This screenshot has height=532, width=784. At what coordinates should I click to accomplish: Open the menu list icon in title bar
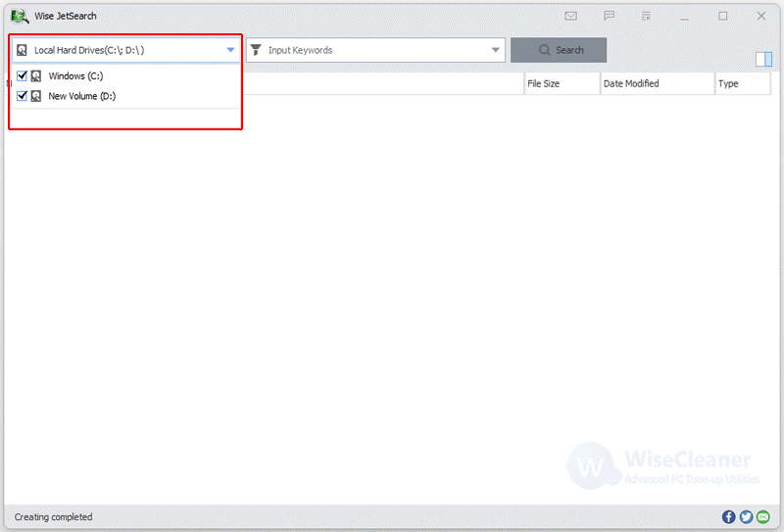[x=646, y=16]
